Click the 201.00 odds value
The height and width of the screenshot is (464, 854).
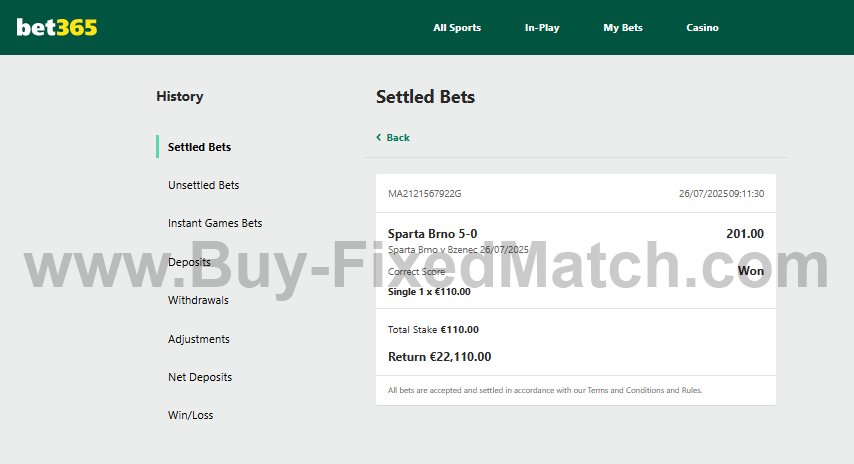744,234
